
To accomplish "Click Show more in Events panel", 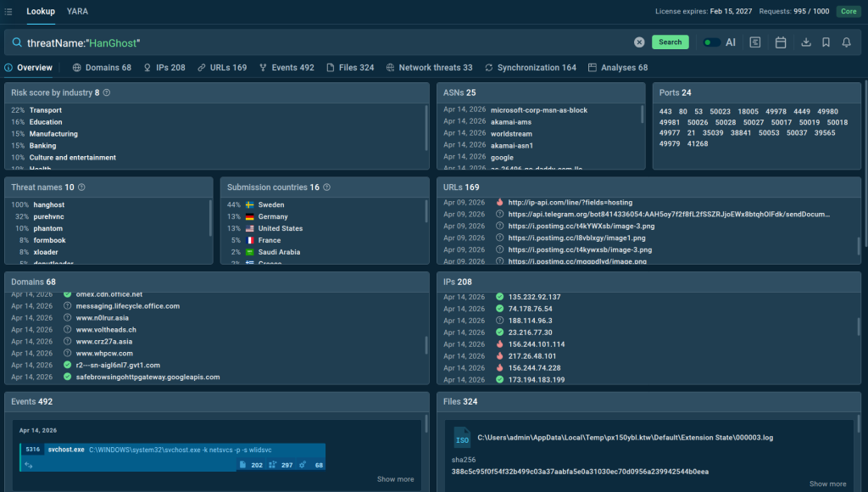I will pyautogui.click(x=393, y=478).
